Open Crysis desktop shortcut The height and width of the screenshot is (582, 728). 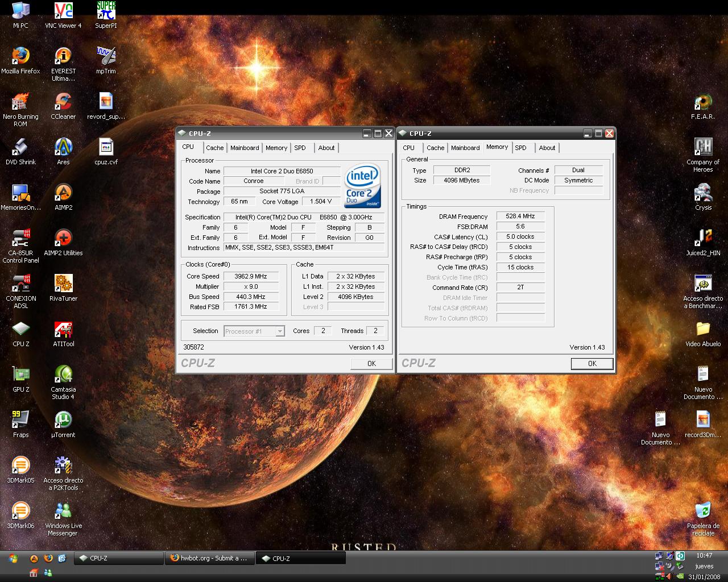pos(703,197)
